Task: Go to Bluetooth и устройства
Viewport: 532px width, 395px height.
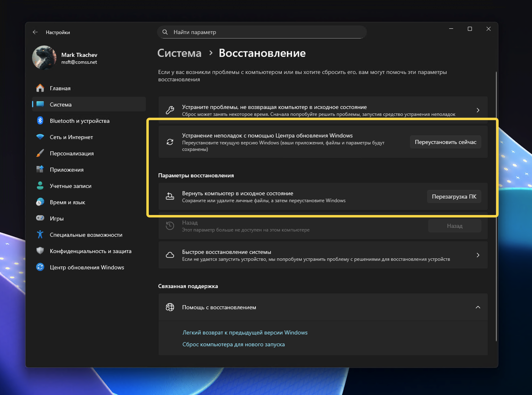Action: click(89, 121)
